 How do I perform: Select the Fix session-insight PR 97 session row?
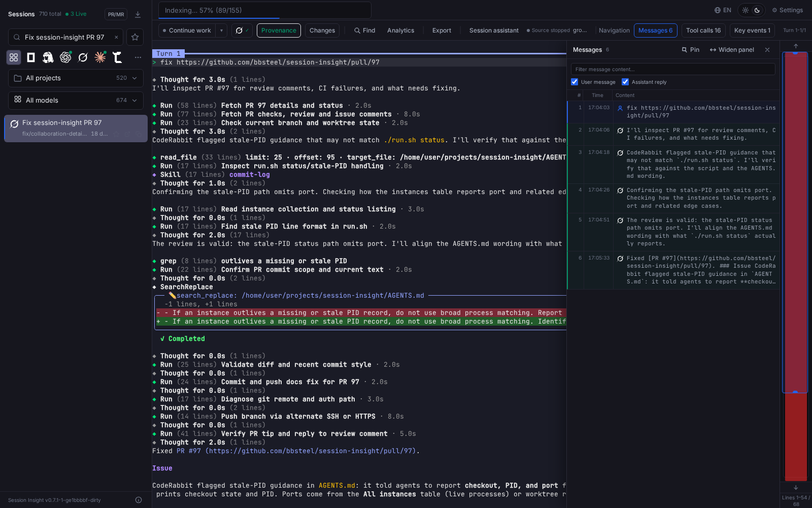point(76,129)
